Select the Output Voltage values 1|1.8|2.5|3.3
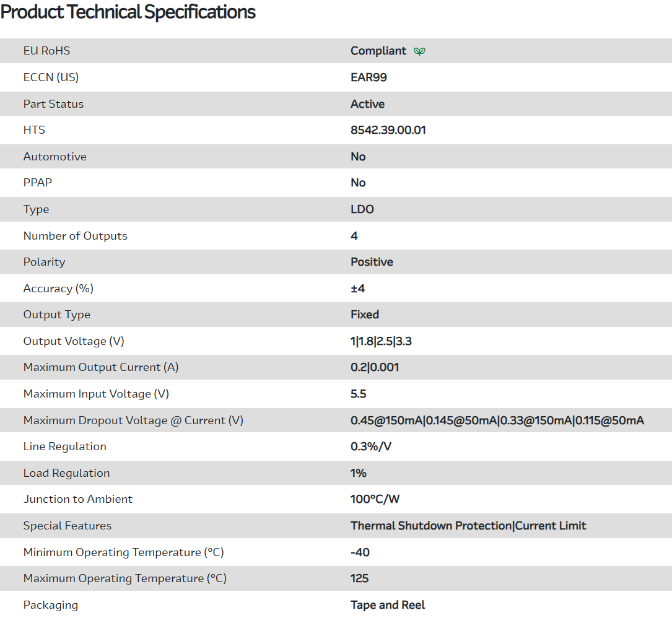672x618 pixels. (381, 341)
